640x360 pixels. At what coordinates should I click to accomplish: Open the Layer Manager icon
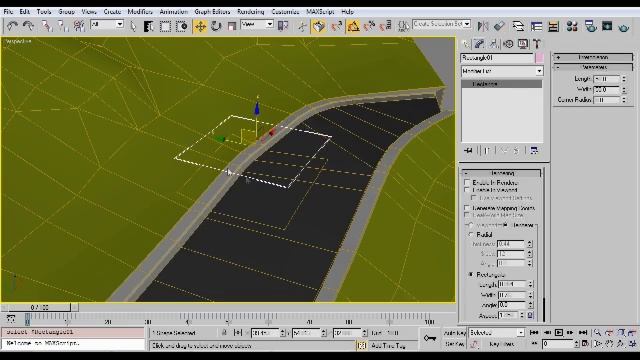click(x=518, y=27)
